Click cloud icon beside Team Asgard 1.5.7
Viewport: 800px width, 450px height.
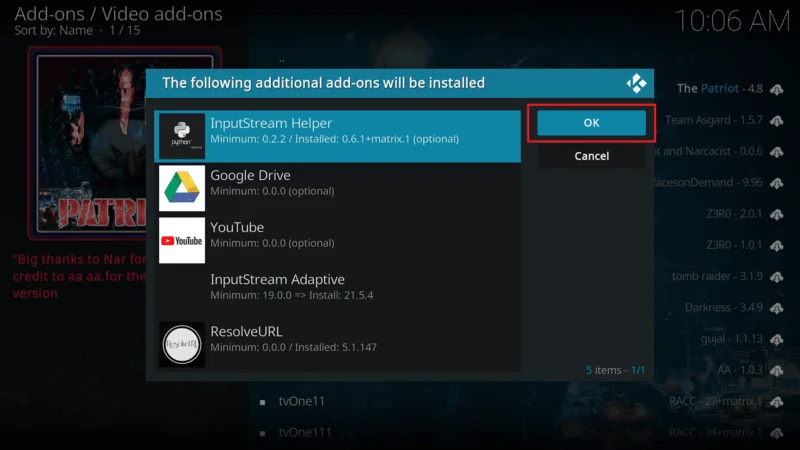[777, 121]
